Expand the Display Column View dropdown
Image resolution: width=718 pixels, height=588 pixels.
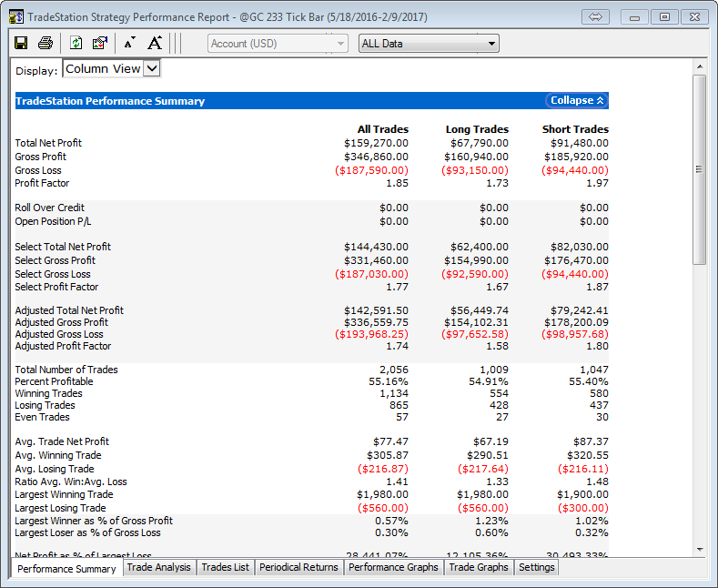151,68
